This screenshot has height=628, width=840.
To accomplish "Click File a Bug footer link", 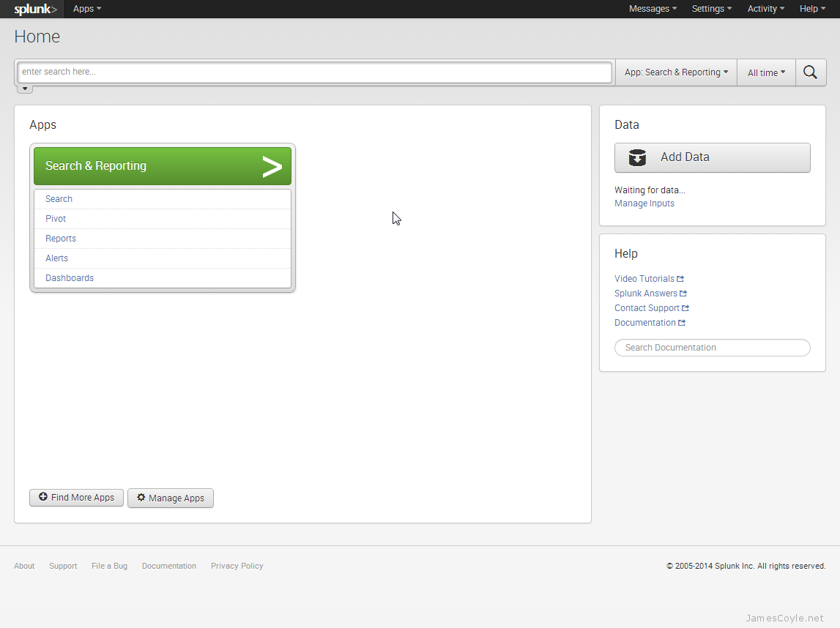I will click(109, 566).
